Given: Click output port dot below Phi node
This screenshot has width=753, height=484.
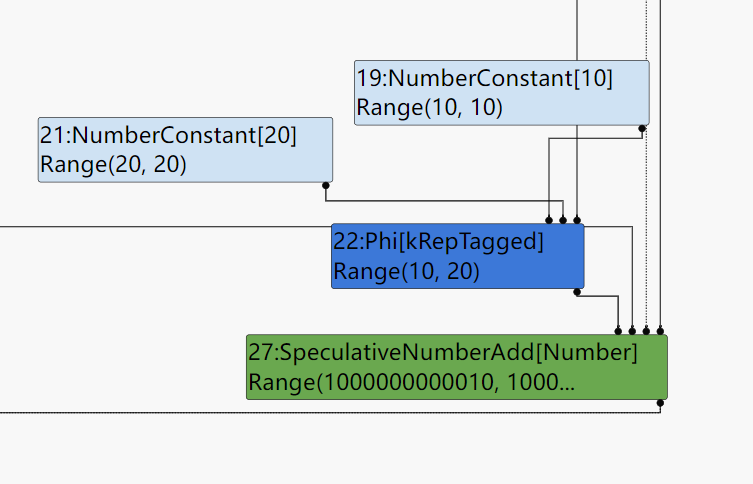Looking at the screenshot, I should coord(577,292).
